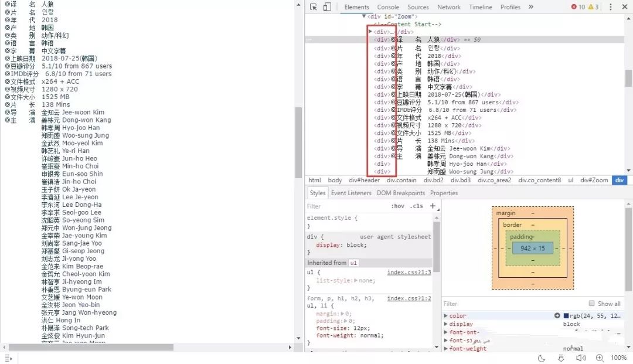Image resolution: width=633 pixels, height=364 pixels.
Task: Open the Properties sub-tab
Action: 444,193
